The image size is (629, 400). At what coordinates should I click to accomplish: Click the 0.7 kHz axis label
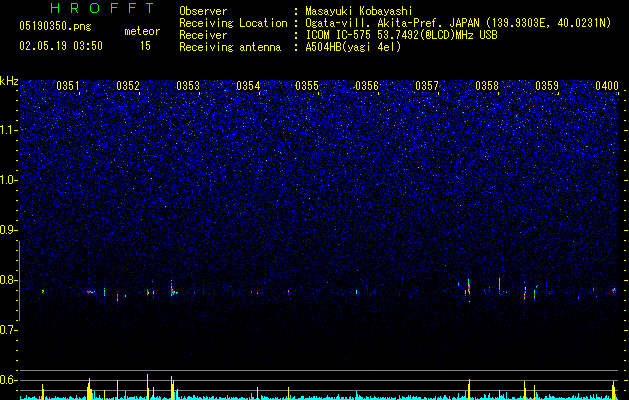(x=8, y=330)
